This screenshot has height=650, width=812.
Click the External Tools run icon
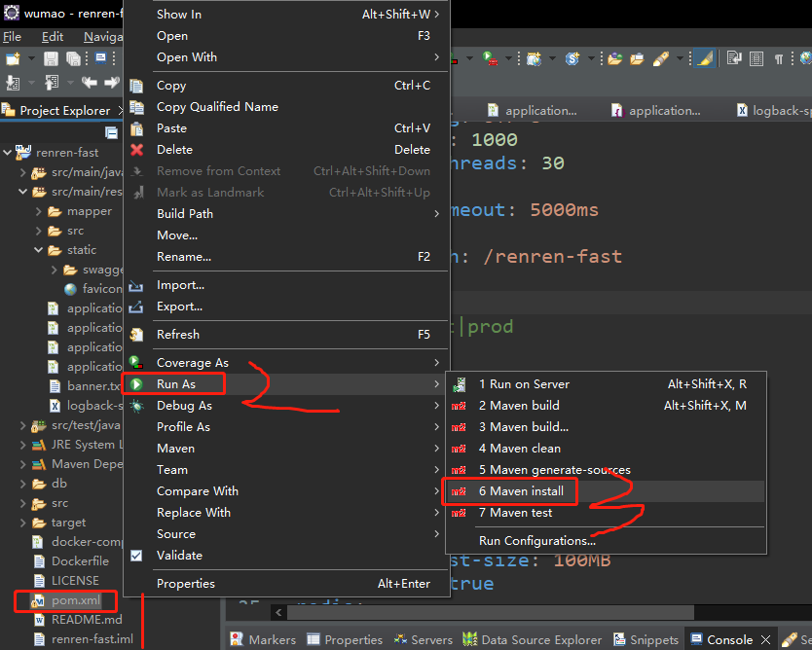click(x=490, y=58)
